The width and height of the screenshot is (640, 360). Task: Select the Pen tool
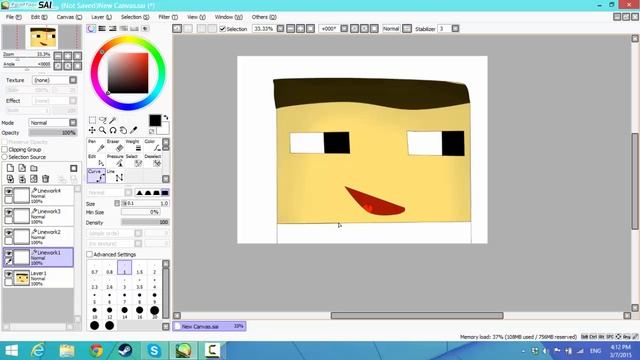coord(96,146)
